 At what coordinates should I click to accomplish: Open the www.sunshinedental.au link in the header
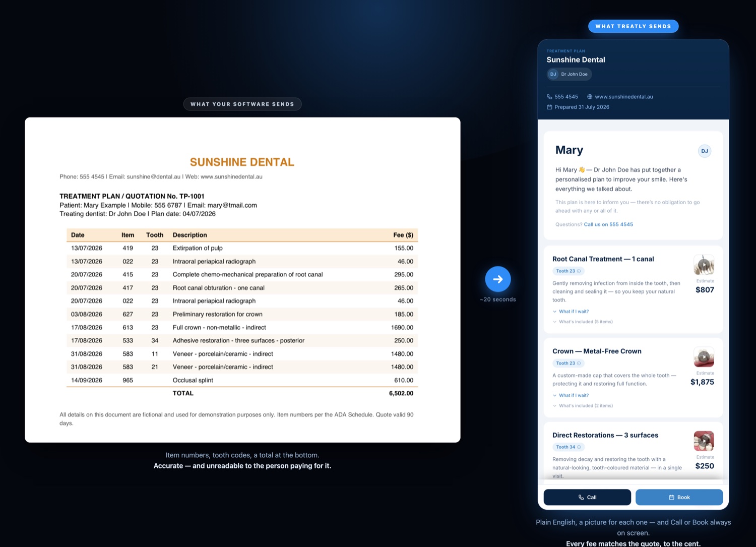[x=624, y=97]
